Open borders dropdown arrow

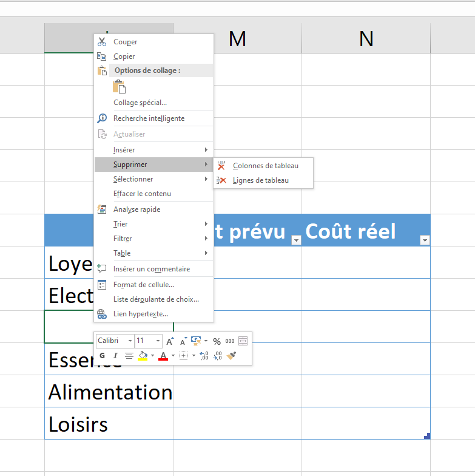tap(194, 356)
